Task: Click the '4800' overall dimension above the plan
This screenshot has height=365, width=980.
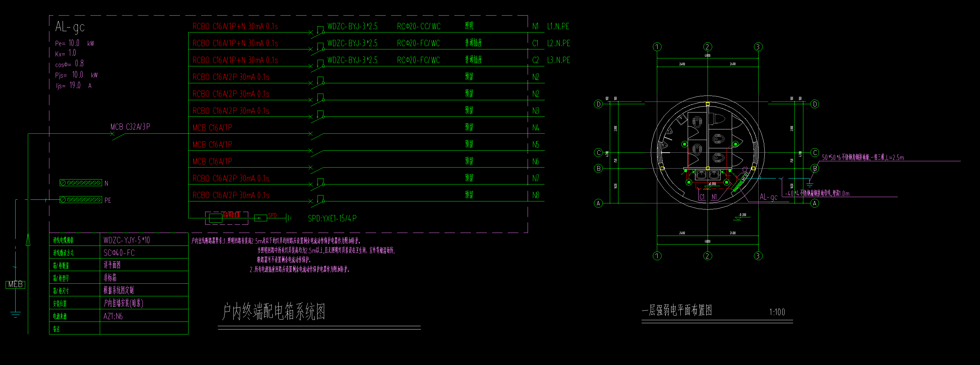Action: tap(708, 56)
